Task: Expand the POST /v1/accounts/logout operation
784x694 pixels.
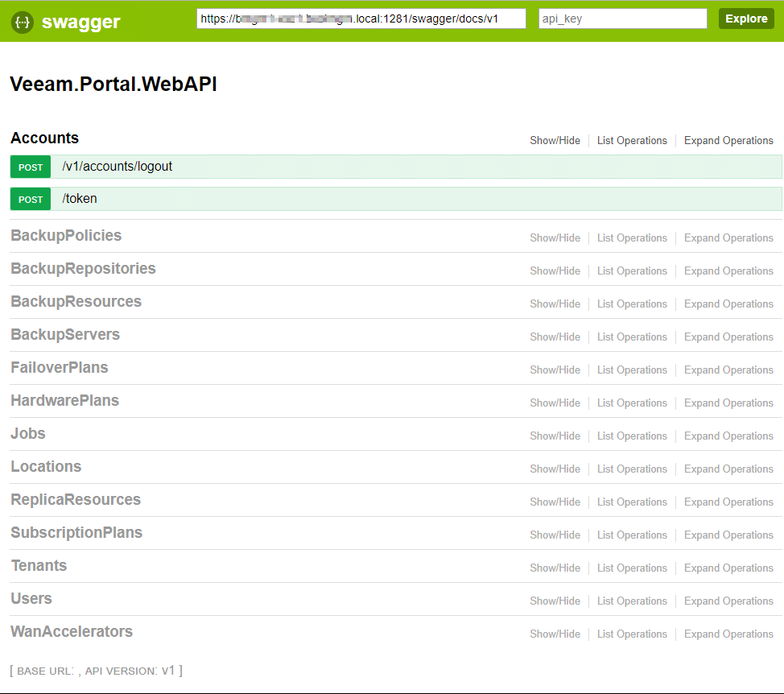Action: [396, 167]
